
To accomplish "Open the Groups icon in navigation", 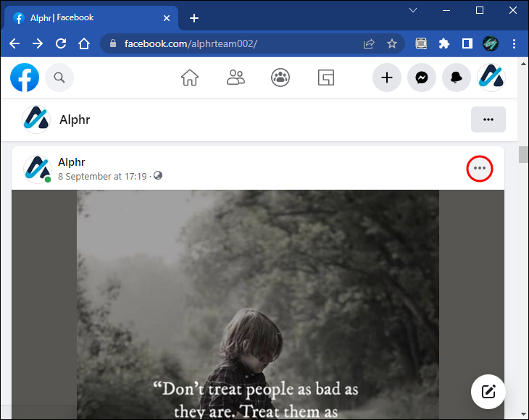I will (280, 78).
